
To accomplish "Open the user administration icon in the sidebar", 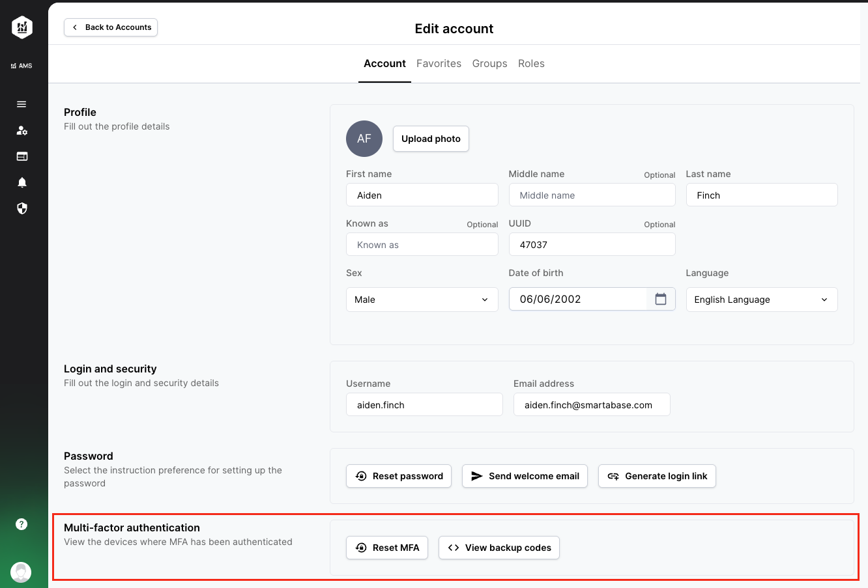I will pos(22,130).
